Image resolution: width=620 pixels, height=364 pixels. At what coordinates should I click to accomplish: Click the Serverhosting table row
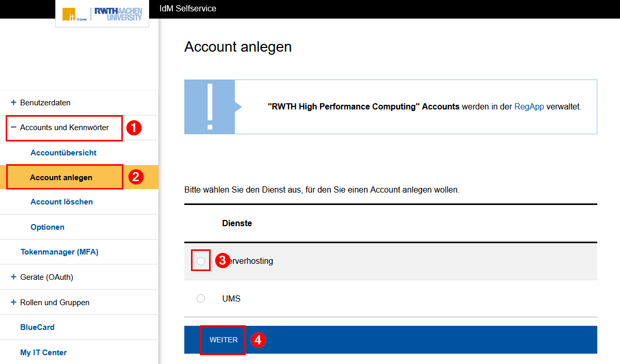click(x=361, y=261)
